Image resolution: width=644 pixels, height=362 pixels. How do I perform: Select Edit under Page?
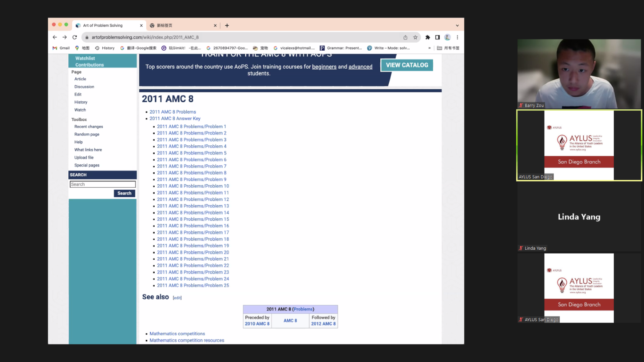[x=78, y=94]
